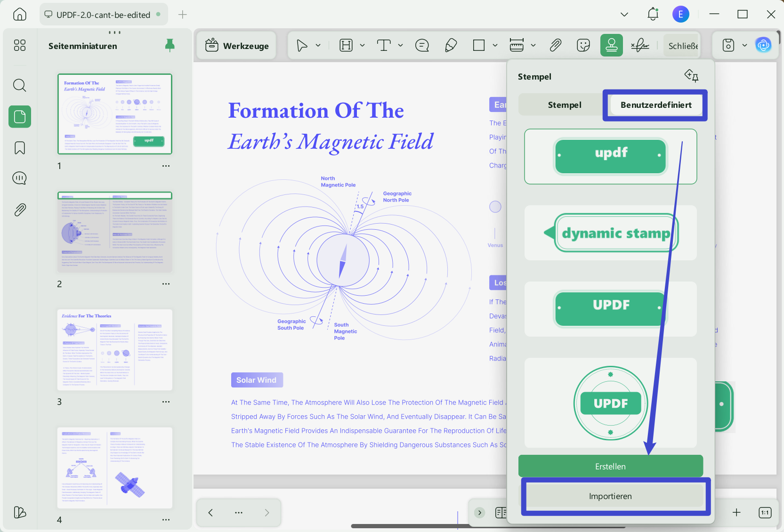Select the text box tool

(384, 45)
